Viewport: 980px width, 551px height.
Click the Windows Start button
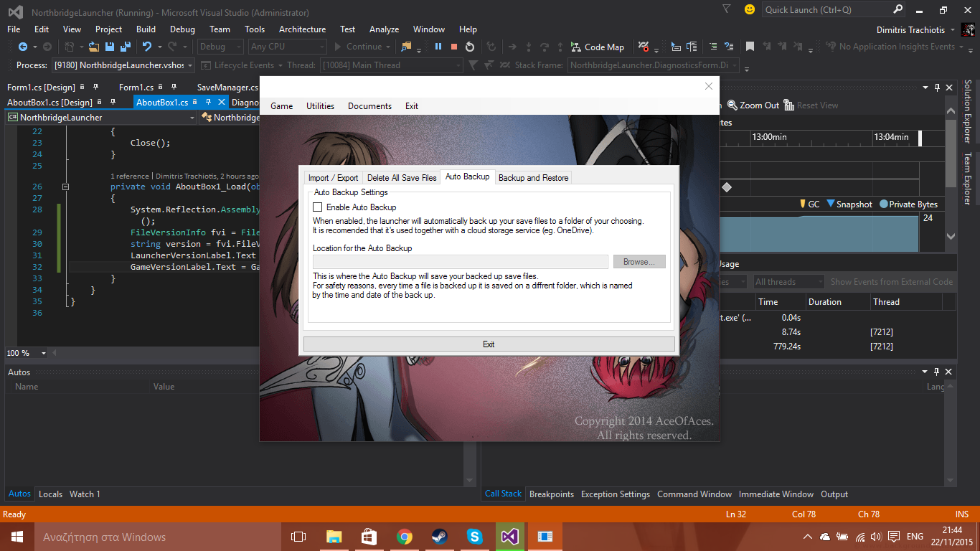pos(17,537)
